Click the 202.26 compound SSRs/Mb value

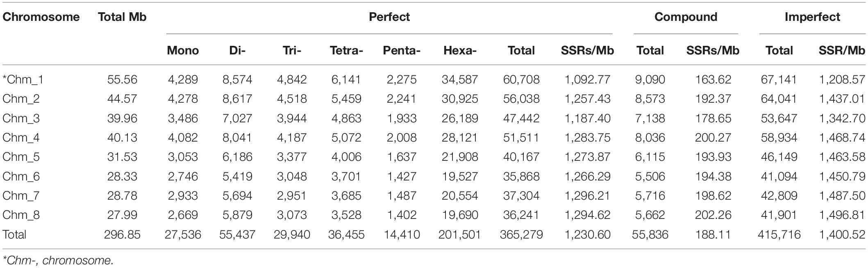[x=713, y=215]
